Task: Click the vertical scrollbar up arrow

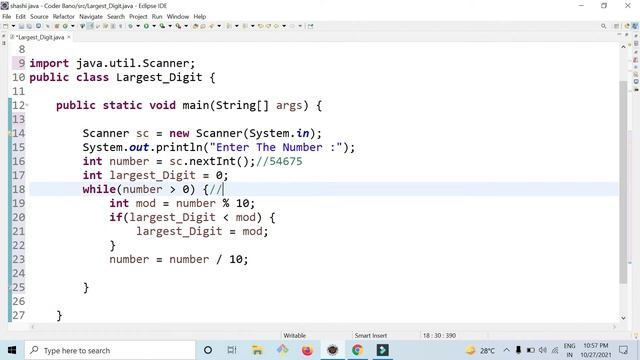Action: click(623, 47)
